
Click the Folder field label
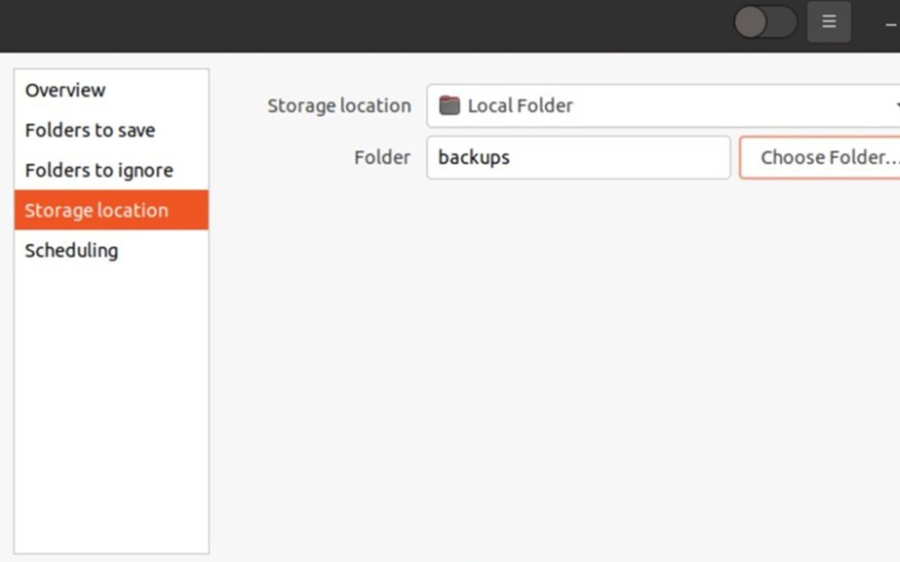point(382,158)
